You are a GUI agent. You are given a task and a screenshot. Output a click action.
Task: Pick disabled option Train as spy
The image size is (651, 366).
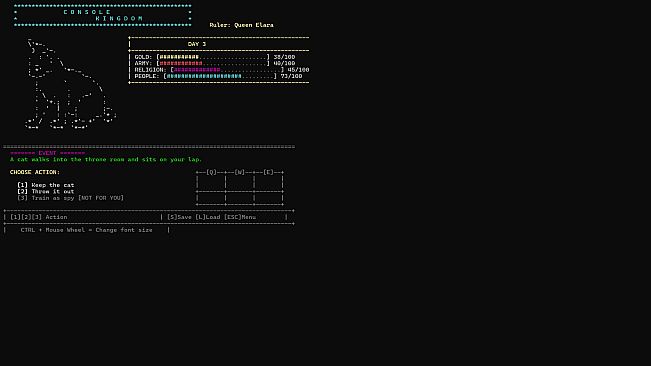coord(71,198)
